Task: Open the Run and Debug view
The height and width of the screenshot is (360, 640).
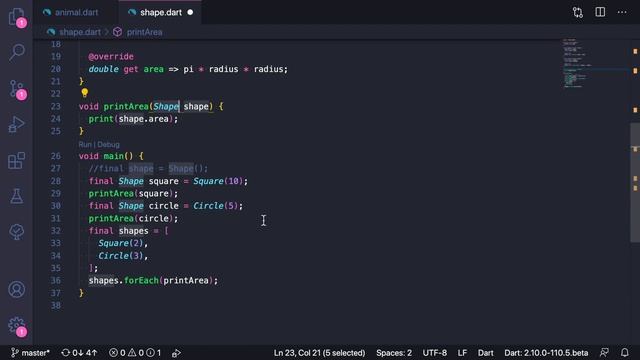Action: (17, 124)
